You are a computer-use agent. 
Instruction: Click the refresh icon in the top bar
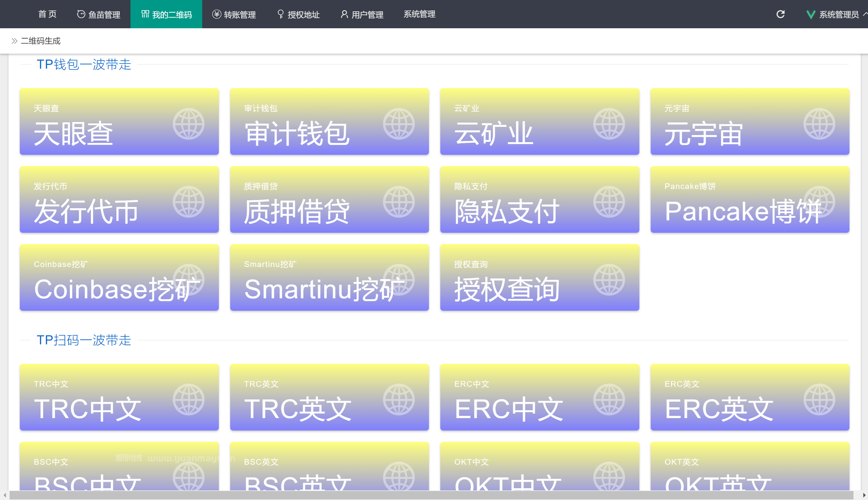click(780, 14)
